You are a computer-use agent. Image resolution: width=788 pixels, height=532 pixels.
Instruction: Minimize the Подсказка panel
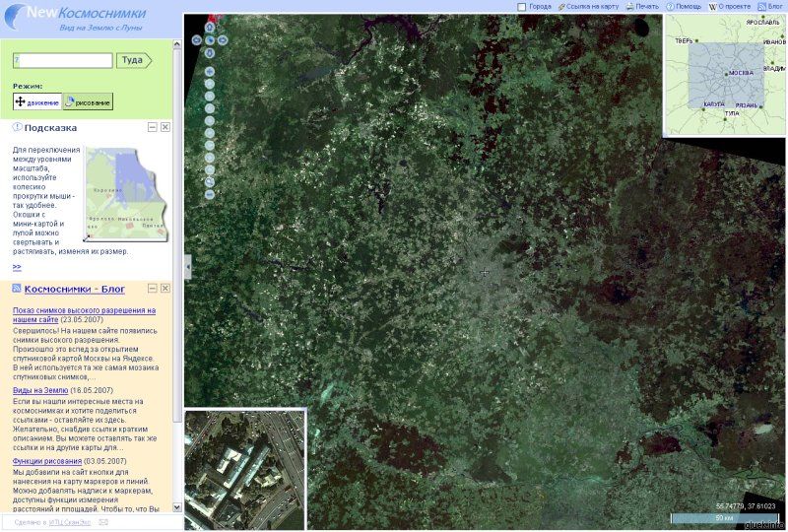coord(153,127)
